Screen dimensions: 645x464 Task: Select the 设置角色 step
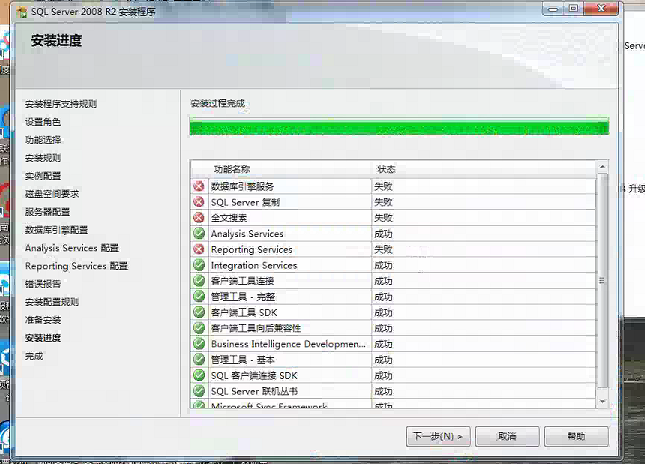click(43, 122)
